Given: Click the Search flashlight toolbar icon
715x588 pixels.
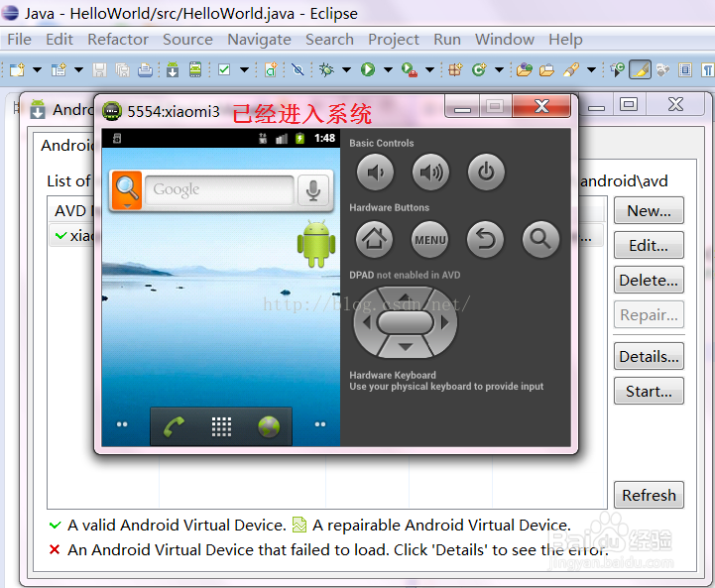Looking at the screenshot, I should click(571, 69).
